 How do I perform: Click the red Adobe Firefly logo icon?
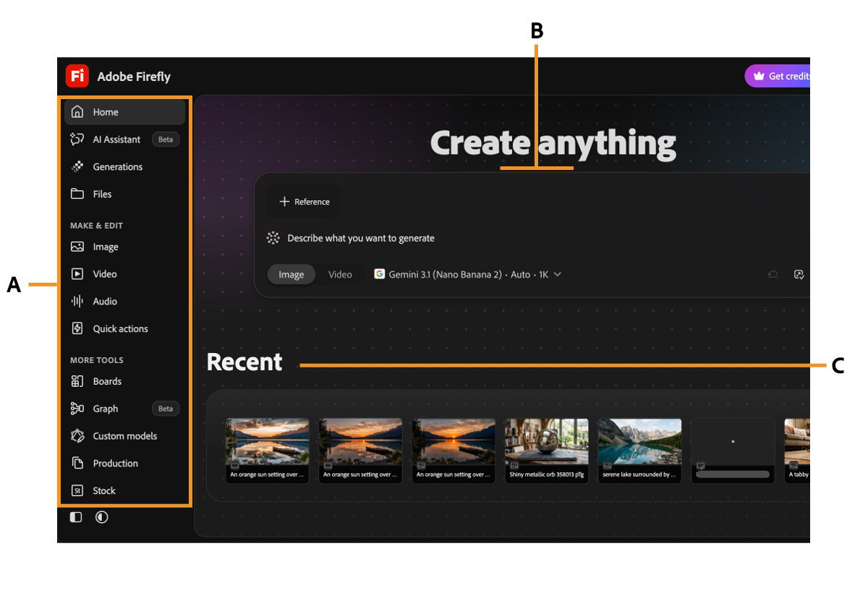click(77, 76)
